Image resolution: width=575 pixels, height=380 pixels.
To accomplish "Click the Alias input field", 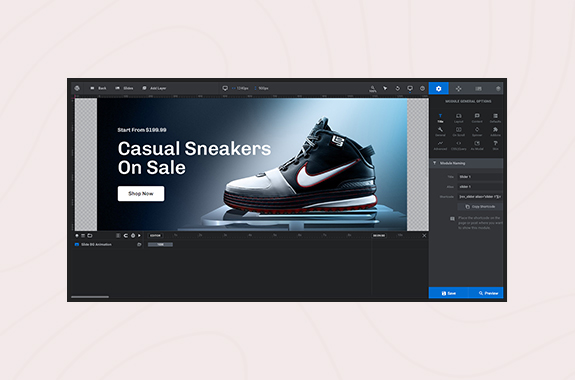I will click(480, 187).
